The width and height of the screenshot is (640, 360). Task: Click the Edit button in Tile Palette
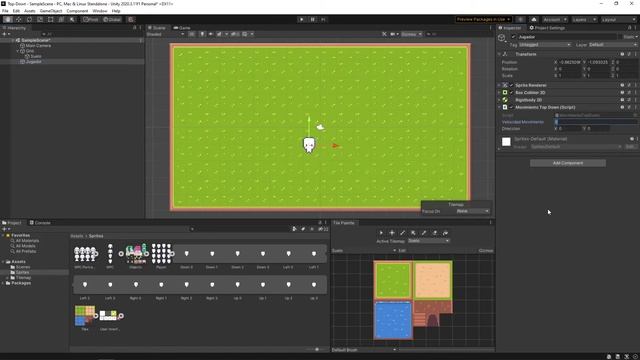coord(402,251)
